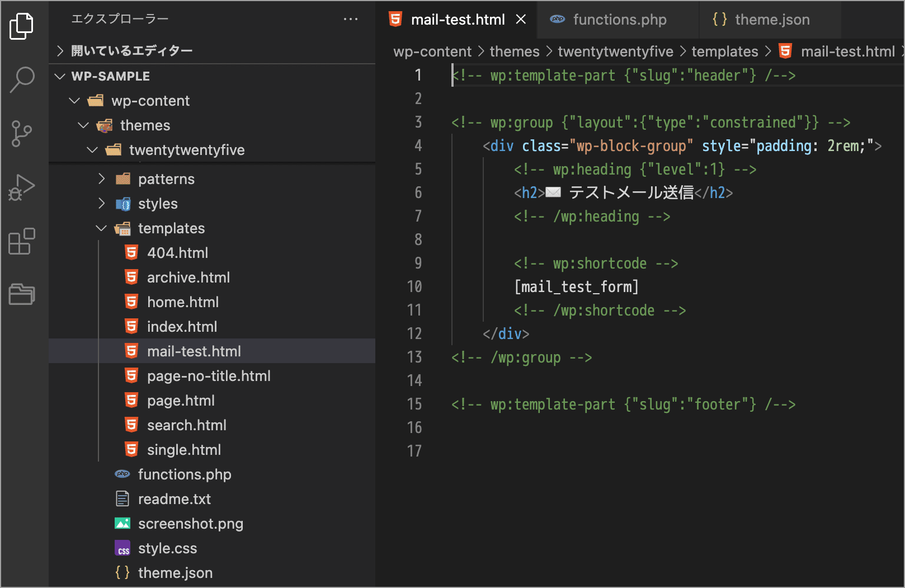The image size is (905, 588).
Task: Click the templates breadcrumb segment
Action: click(724, 51)
